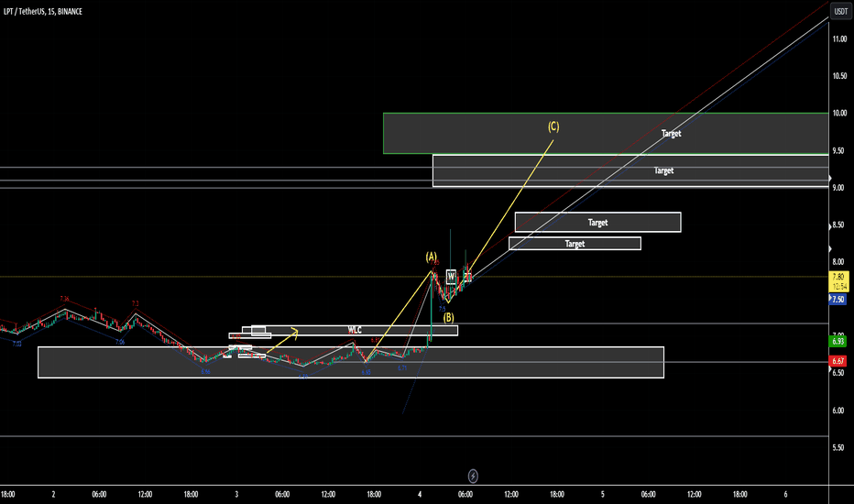Click the (A) wave label

tap(432, 257)
